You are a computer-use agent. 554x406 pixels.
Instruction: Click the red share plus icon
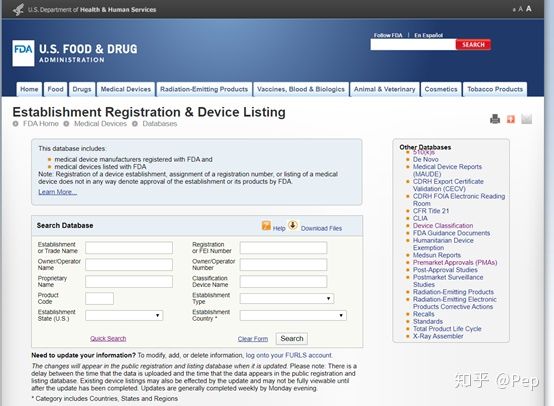tap(511, 119)
